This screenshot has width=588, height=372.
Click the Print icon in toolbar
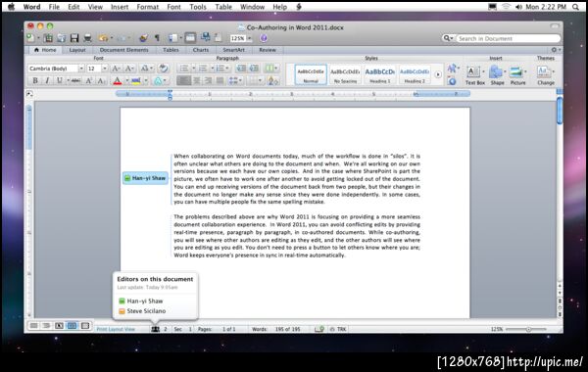tap(87, 38)
